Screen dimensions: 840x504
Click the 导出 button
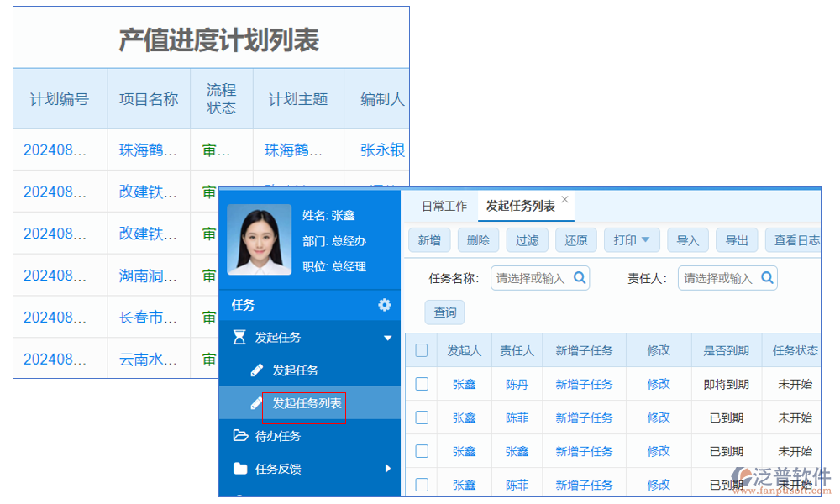coord(737,240)
